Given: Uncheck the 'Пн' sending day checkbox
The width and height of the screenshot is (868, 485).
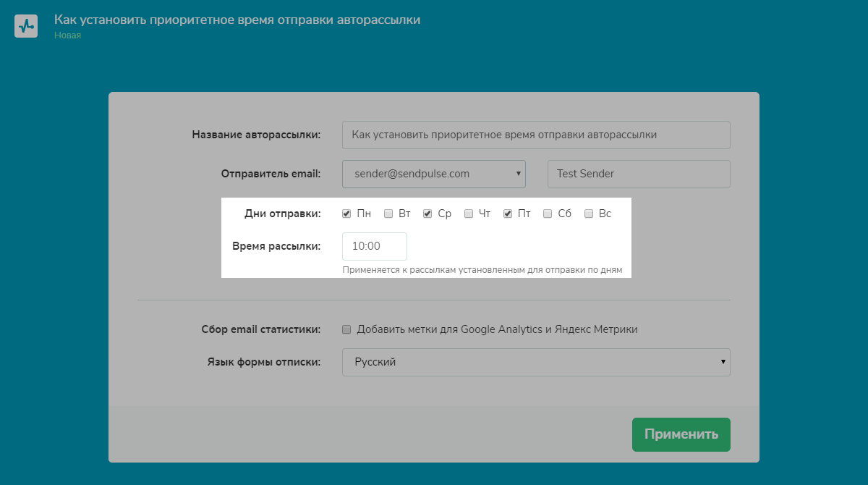Looking at the screenshot, I should [346, 214].
